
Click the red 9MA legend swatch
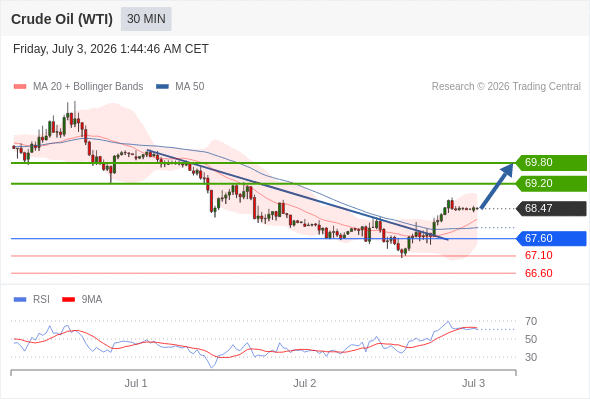tap(68, 300)
